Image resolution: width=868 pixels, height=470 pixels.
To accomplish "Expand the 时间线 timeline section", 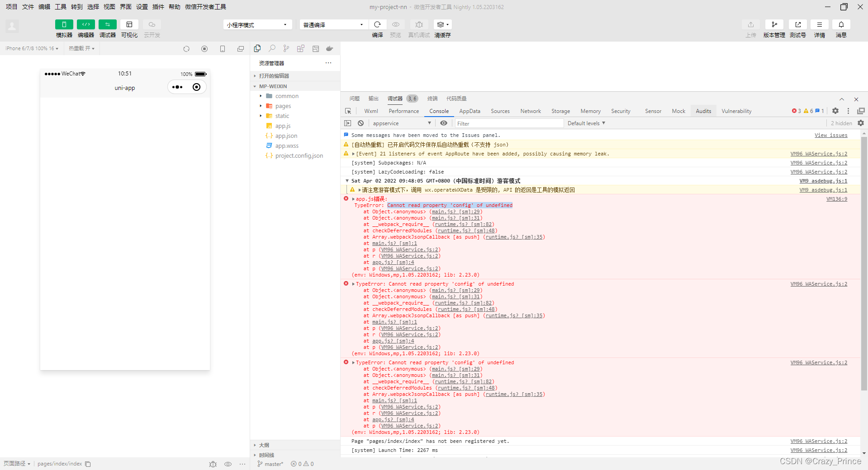I will pyautogui.click(x=295, y=455).
